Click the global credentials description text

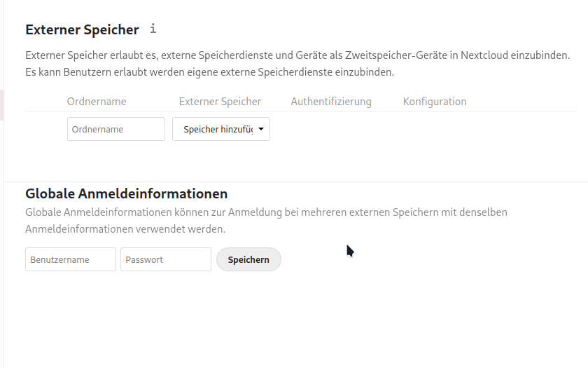(266, 212)
